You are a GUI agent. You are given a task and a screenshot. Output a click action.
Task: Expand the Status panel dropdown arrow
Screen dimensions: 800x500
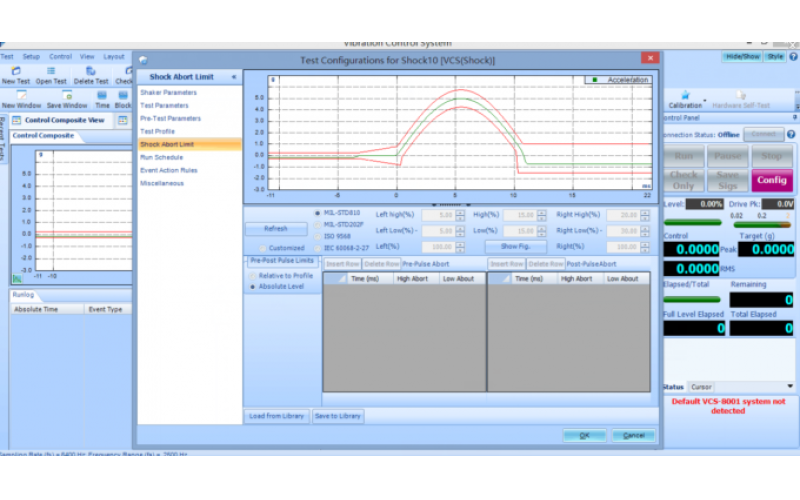pyautogui.click(x=790, y=386)
